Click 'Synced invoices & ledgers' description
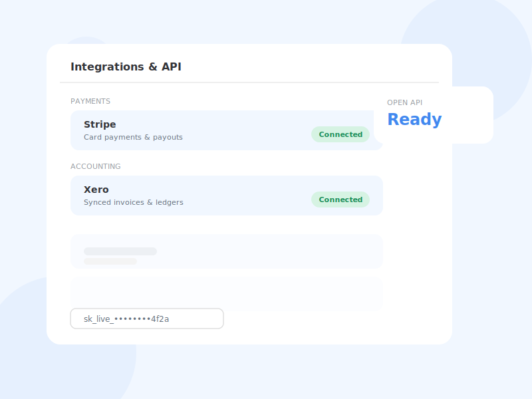 click(x=134, y=202)
